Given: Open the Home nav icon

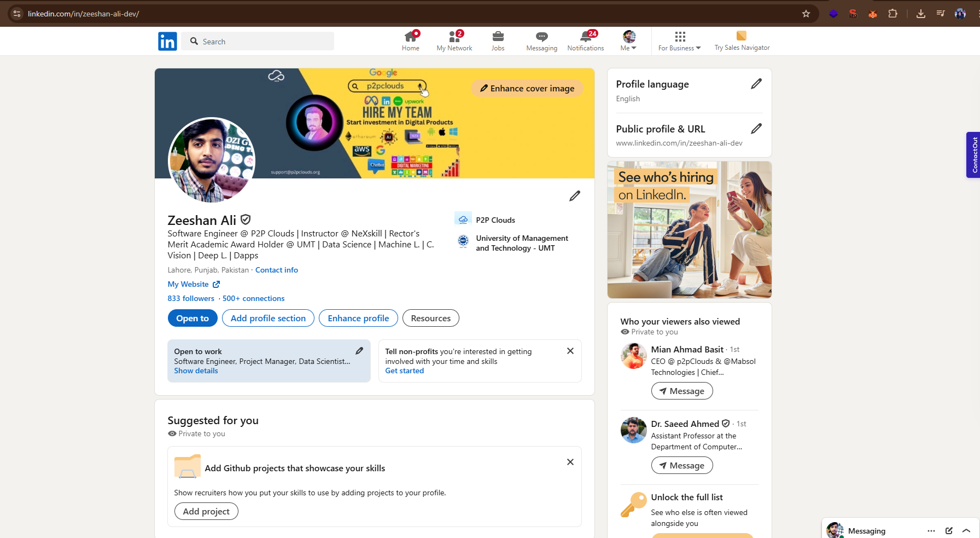Looking at the screenshot, I should click(411, 41).
